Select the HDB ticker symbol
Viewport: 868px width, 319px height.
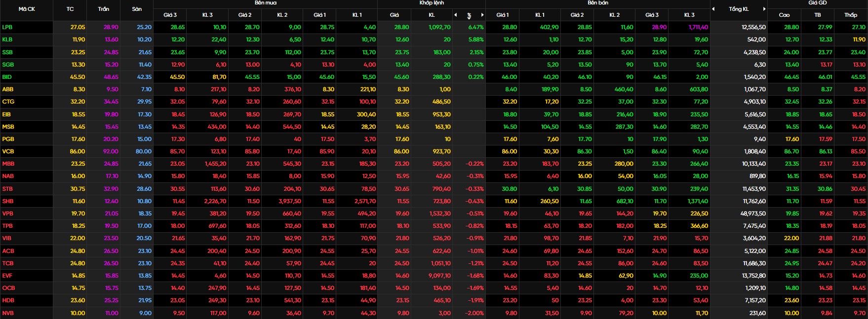8,300
